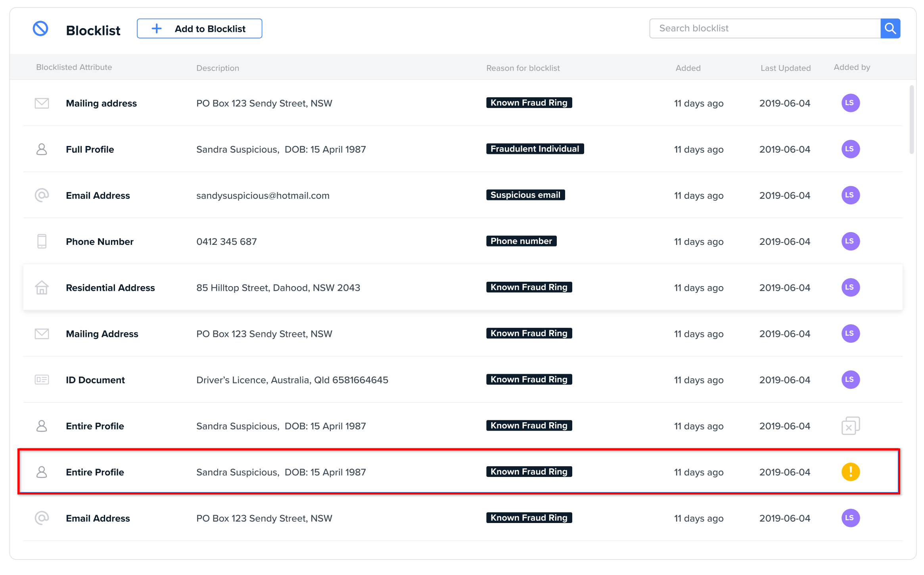Click the phone icon for Phone Number
Image resolution: width=924 pixels, height=575 pixels.
[x=42, y=241]
